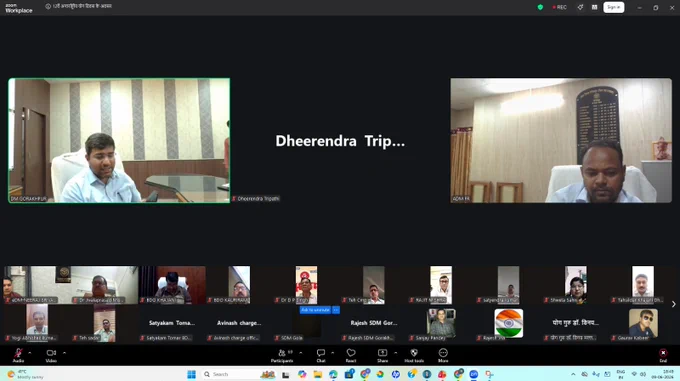The height and width of the screenshot is (381, 680).
Task: Open File Explorer from the taskbar
Action: click(318, 374)
